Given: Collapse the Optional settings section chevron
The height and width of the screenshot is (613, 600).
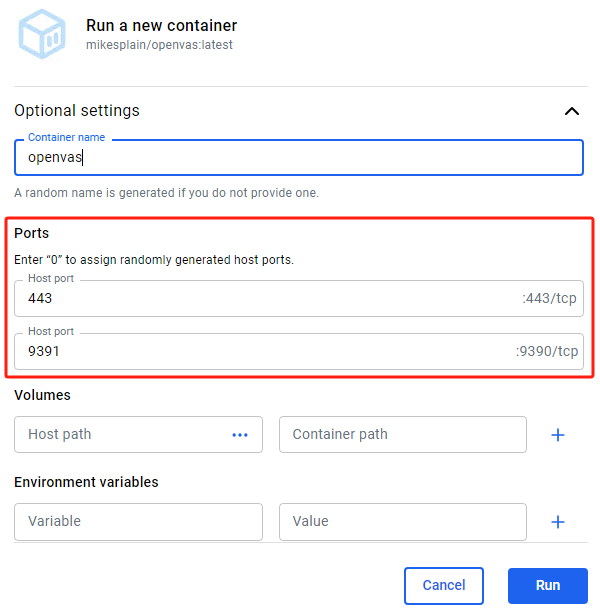Looking at the screenshot, I should (x=571, y=111).
